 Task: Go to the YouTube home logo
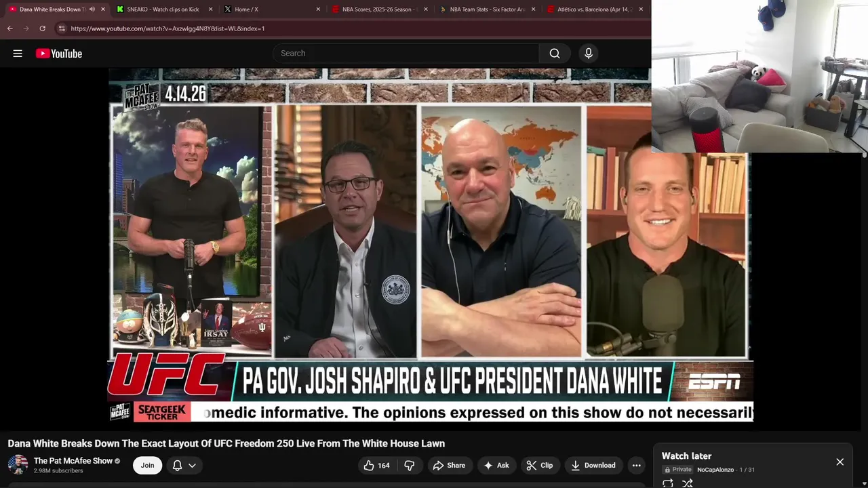(59, 54)
